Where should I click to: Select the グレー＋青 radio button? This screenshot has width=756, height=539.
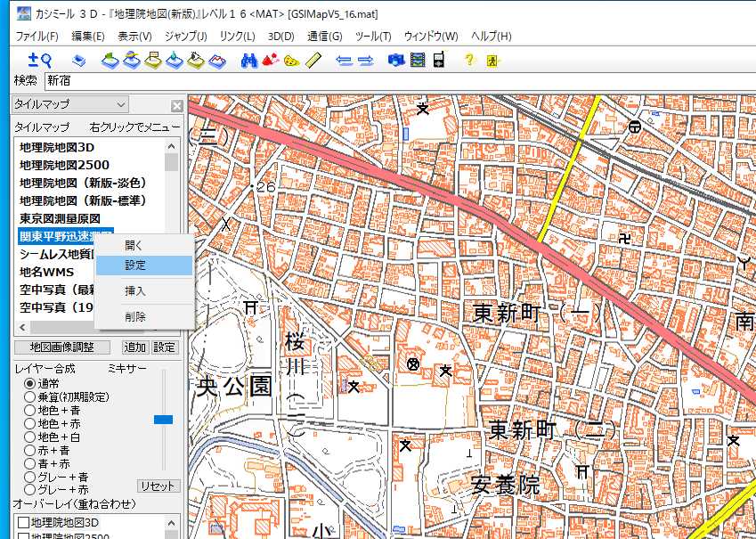30,478
